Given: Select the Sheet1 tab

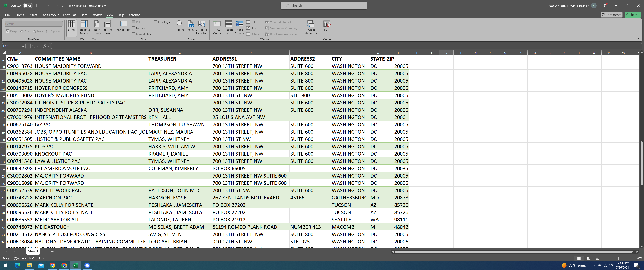Looking at the screenshot, I should 33,251.
